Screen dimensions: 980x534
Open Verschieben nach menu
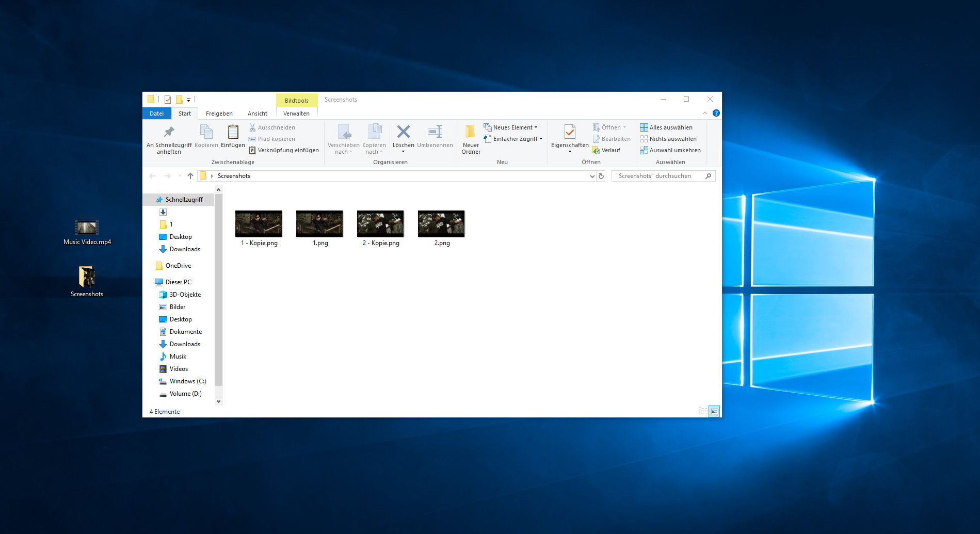[344, 139]
